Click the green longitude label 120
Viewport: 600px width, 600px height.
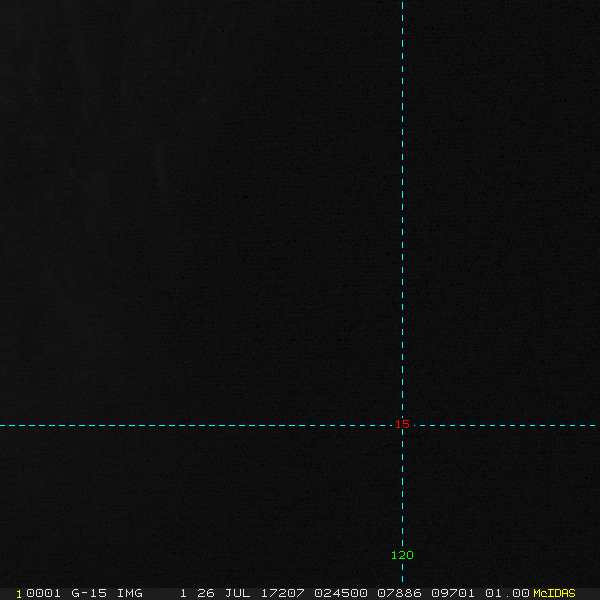pos(402,555)
